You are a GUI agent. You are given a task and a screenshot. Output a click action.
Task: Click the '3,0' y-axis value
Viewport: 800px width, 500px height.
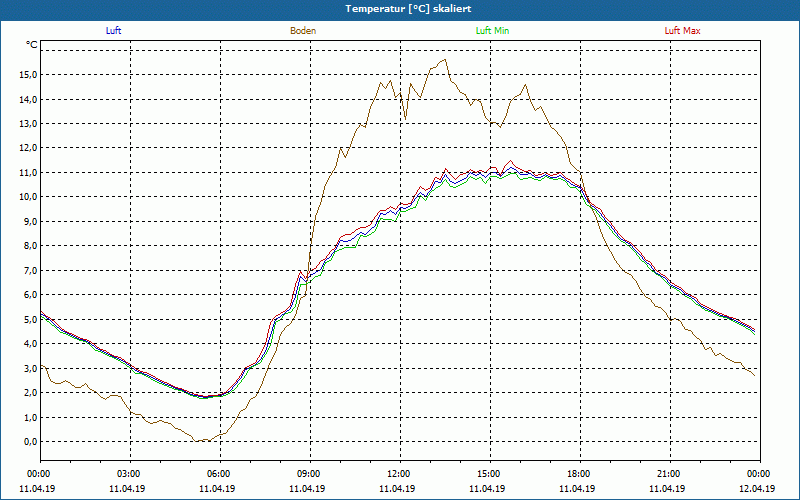click(30, 368)
